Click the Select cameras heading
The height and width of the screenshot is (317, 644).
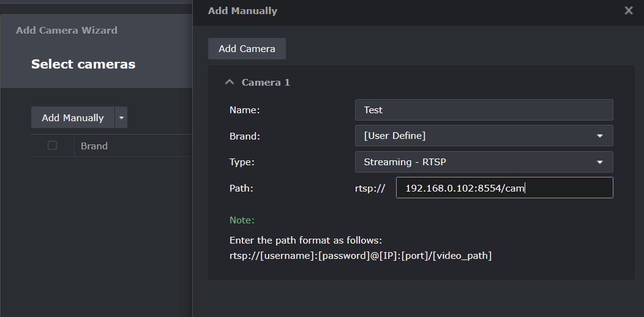click(83, 64)
